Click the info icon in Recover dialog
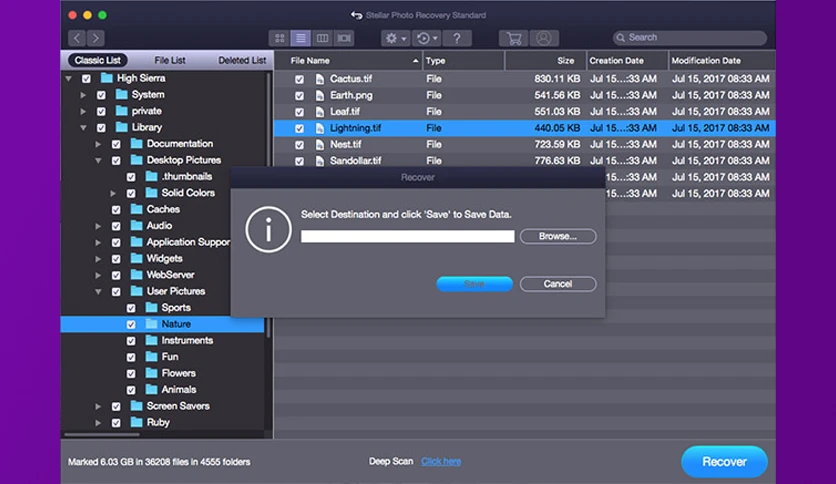836x484 pixels. pyautogui.click(x=268, y=230)
